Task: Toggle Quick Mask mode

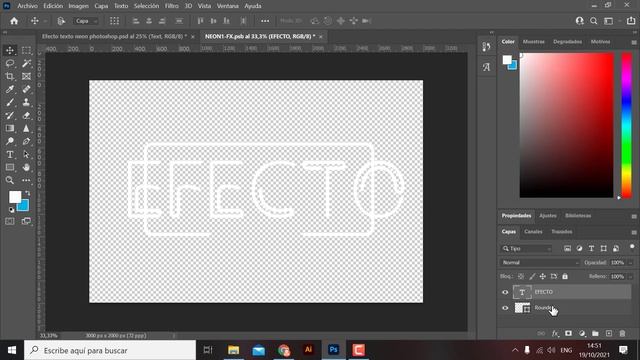Action: (x=10, y=221)
